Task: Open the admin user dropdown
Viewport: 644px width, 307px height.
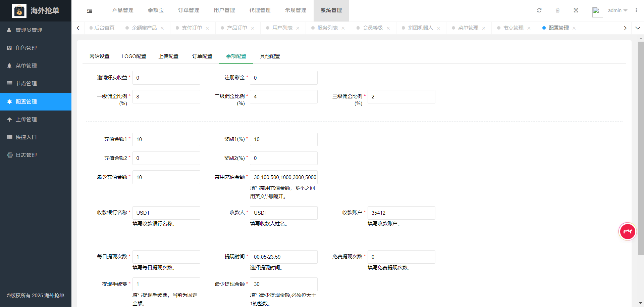Action: [x=617, y=10]
